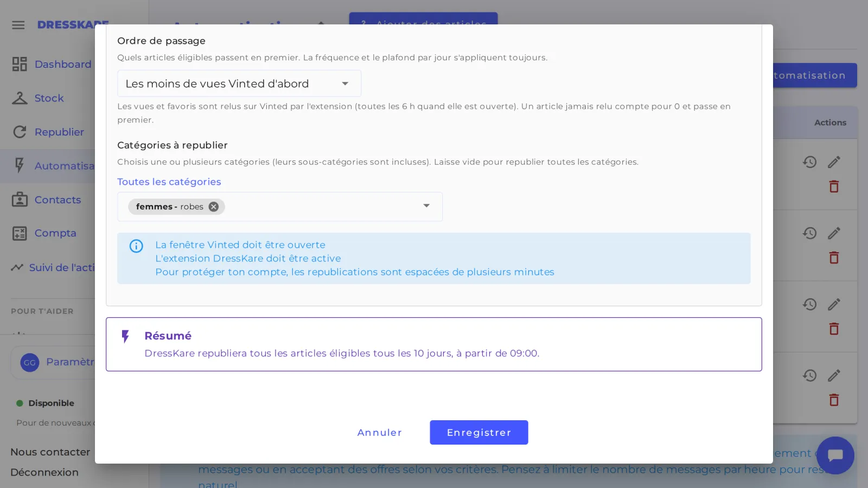Image resolution: width=868 pixels, height=488 pixels.
Task: Click the info icon in the blue notice
Action: [136, 246]
